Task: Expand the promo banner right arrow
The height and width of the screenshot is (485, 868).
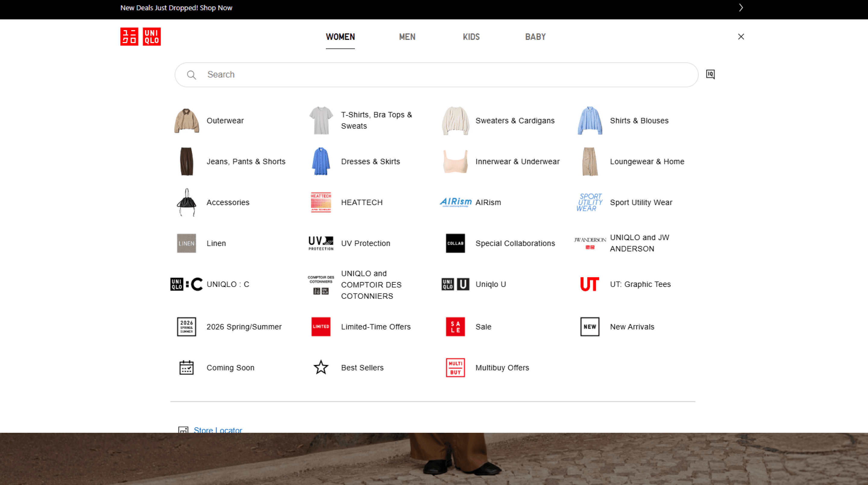Action: [x=741, y=8]
